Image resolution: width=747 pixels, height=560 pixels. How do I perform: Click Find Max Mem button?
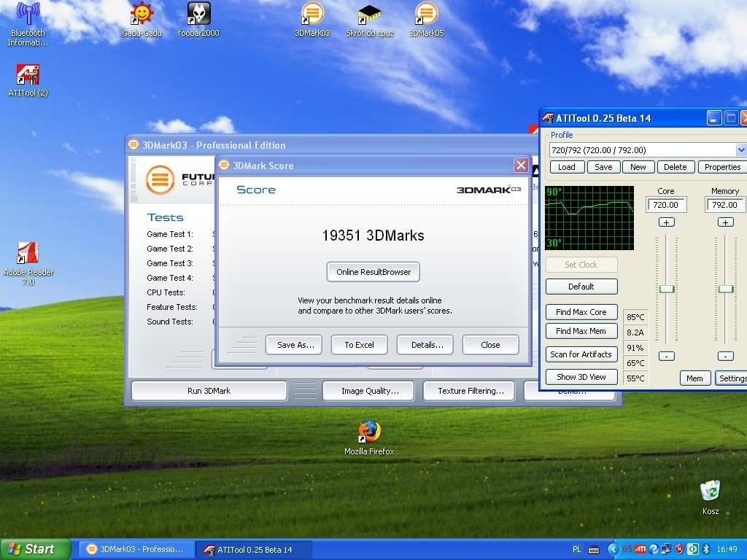point(581,331)
